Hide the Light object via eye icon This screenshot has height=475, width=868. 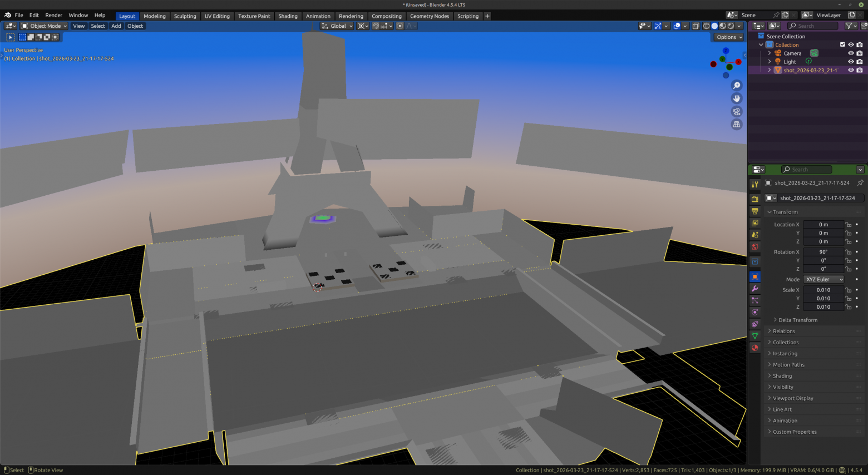point(851,62)
